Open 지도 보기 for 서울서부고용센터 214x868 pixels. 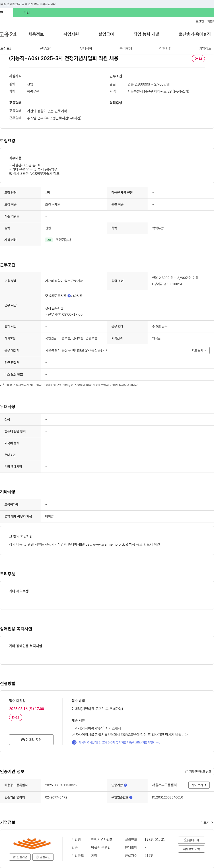click(199, 785)
